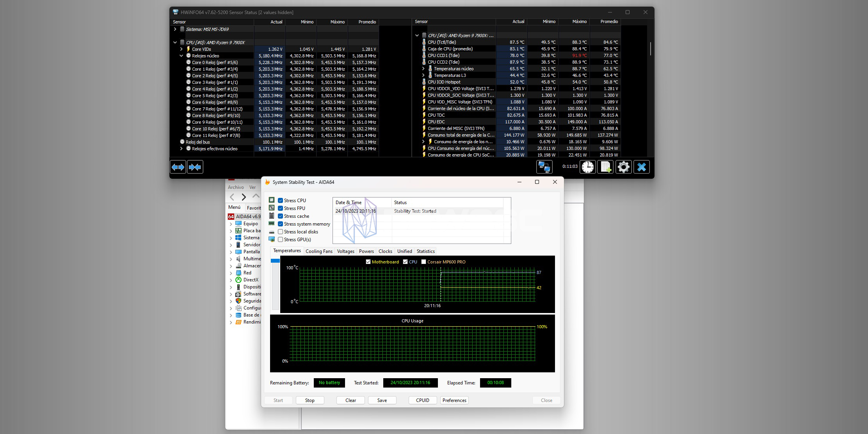
Task: Toggle Motherboard graph checkbox
Action: point(368,262)
